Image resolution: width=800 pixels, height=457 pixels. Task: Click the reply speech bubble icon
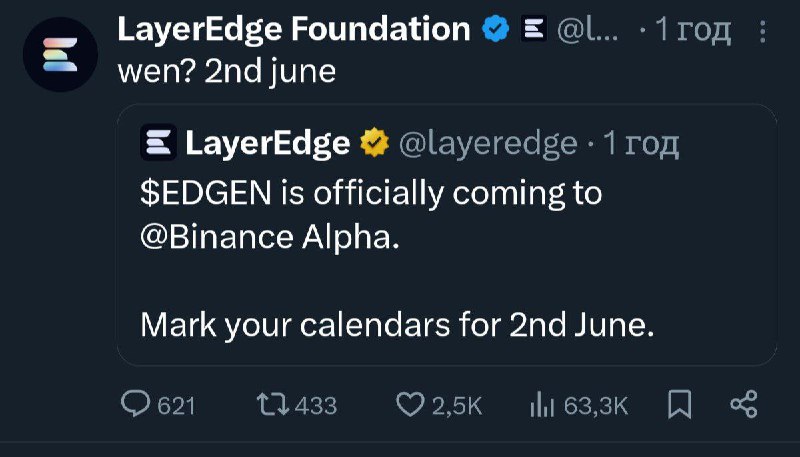click(135, 404)
